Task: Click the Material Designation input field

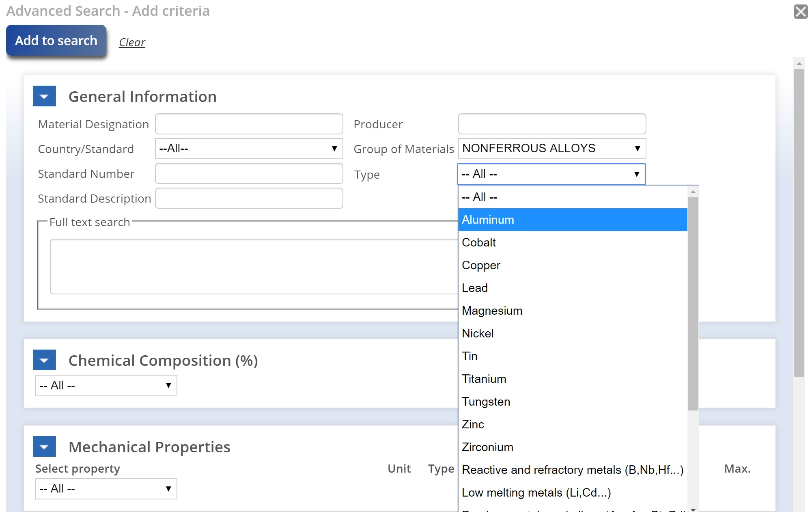Action: pyautogui.click(x=249, y=124)
